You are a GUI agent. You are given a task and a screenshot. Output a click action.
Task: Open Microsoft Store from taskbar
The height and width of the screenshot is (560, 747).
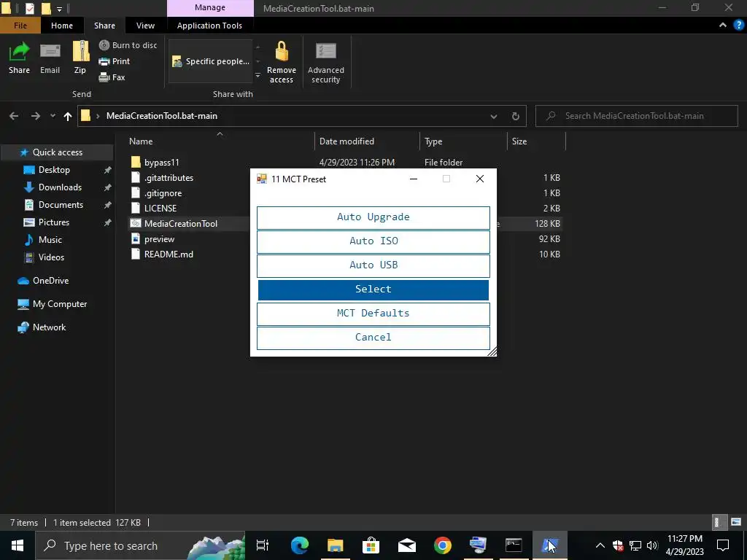[x=371, y=545]
